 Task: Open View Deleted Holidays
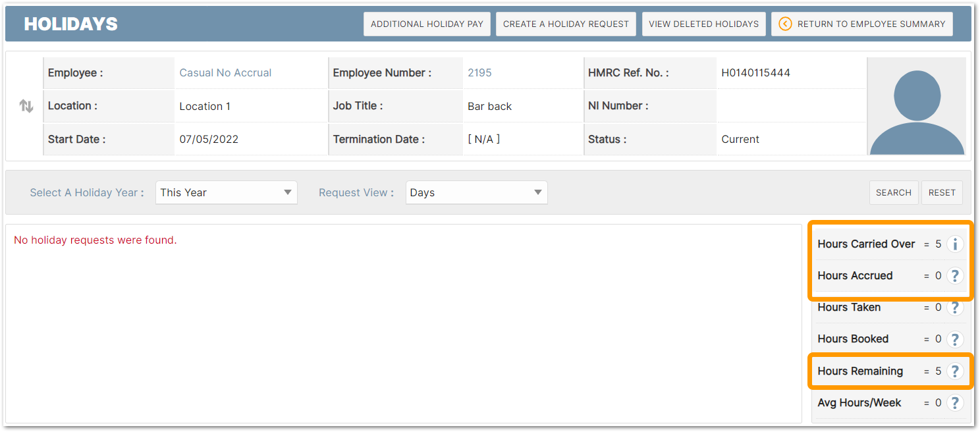703,24
